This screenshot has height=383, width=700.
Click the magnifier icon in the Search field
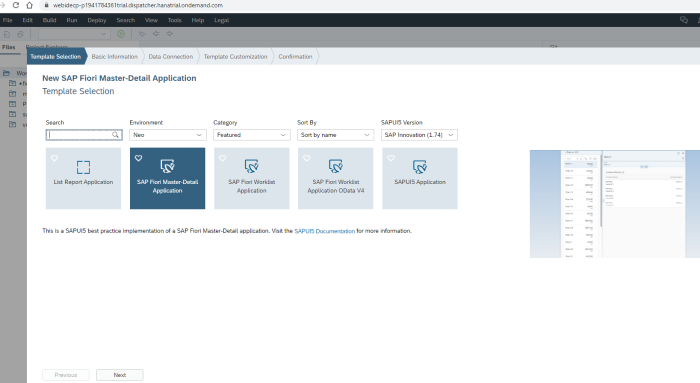(x=116, y=135)
